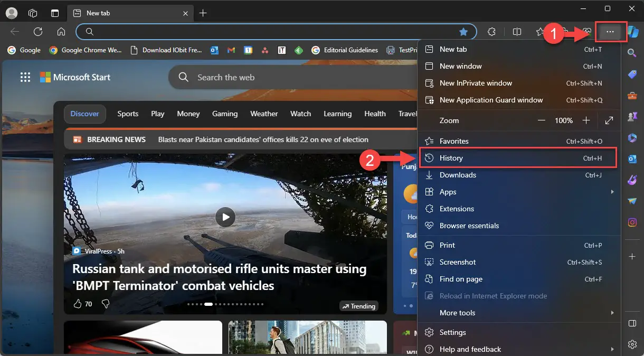The image size is (644, 356).
Task: Increase zoom with the plus button
Action: click(586, 120)
